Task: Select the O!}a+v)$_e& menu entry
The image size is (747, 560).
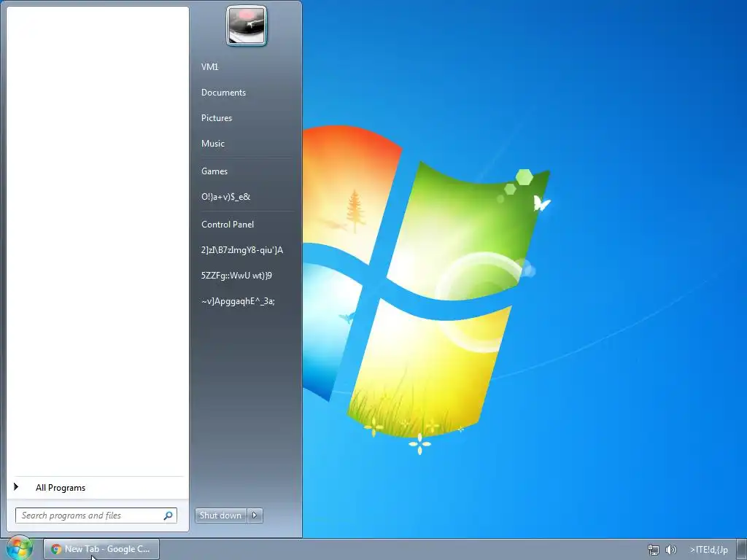Action: pos(225,197)
